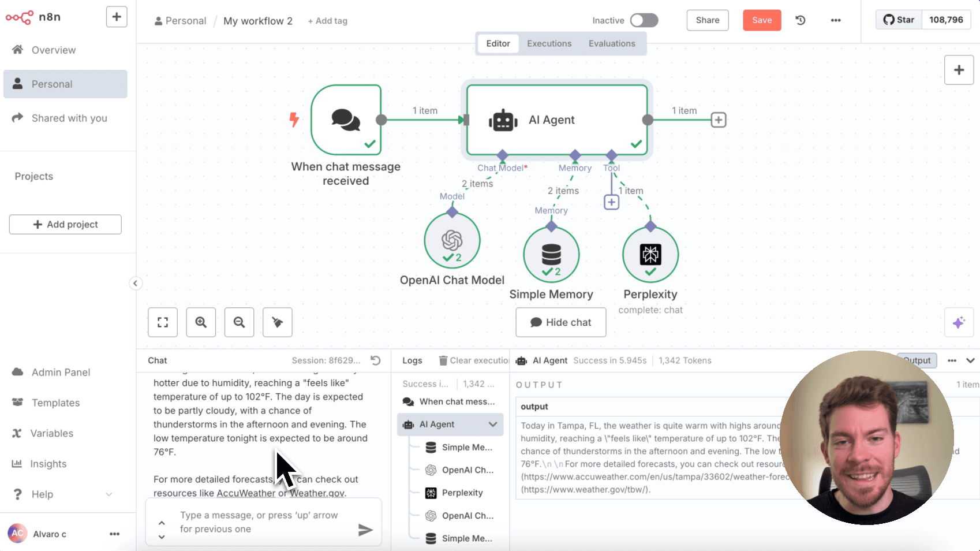Open Weather.gov link in chat
The width and height of the screenshot is (980, 551).
(317, 493)
